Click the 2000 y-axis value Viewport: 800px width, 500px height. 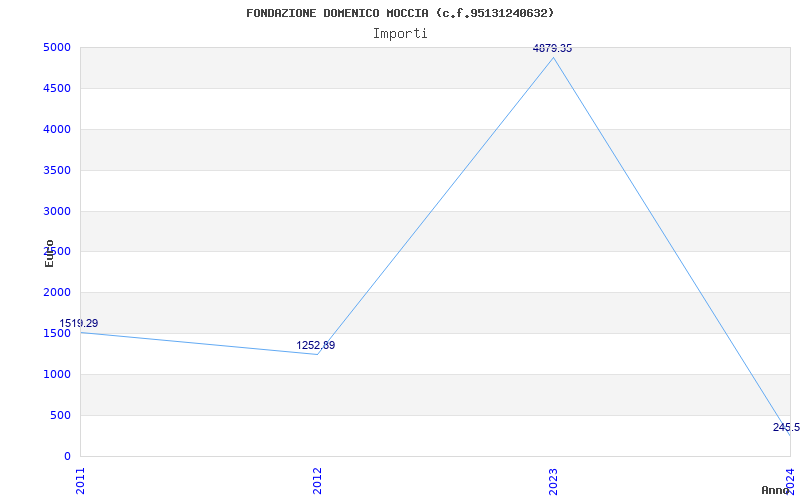coord(57,293)
